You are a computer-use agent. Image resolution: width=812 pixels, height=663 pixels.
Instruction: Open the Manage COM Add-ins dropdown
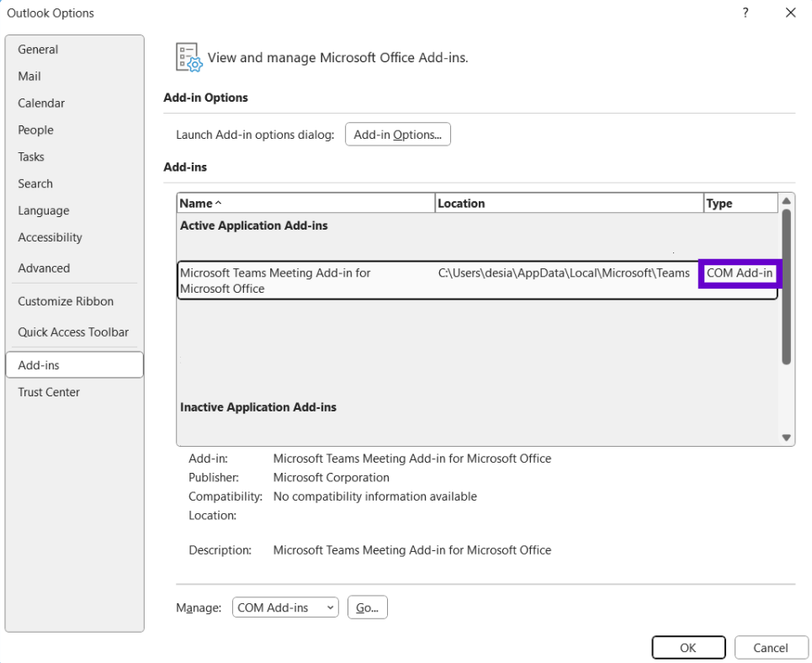click(285, 607)
